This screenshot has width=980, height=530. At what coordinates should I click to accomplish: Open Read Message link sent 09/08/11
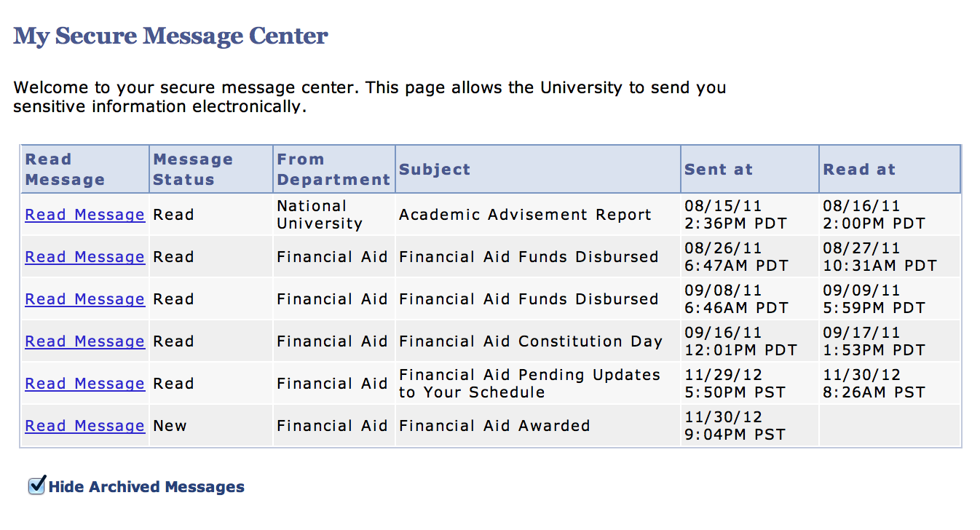(84, 299)
